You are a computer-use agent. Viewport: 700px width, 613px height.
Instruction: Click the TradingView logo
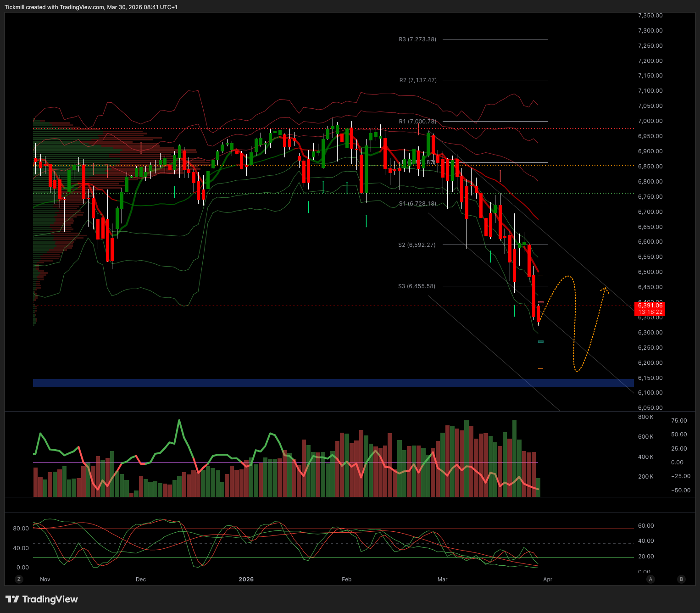click(x=42, y=599)
